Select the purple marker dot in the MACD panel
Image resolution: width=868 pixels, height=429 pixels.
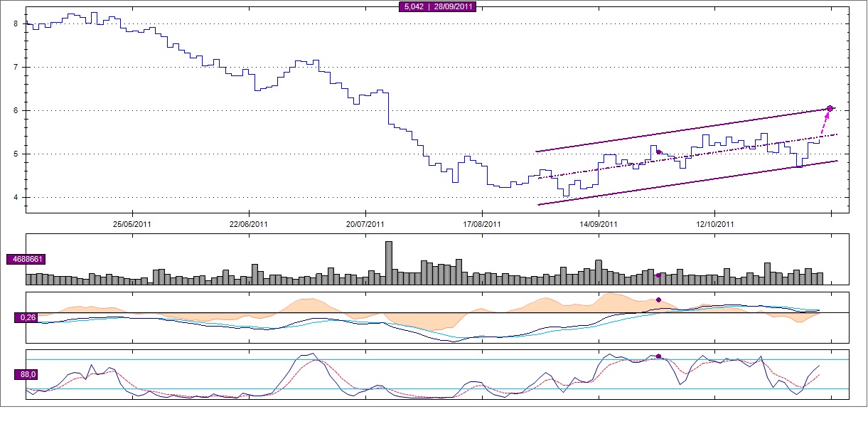pos(658,300)
